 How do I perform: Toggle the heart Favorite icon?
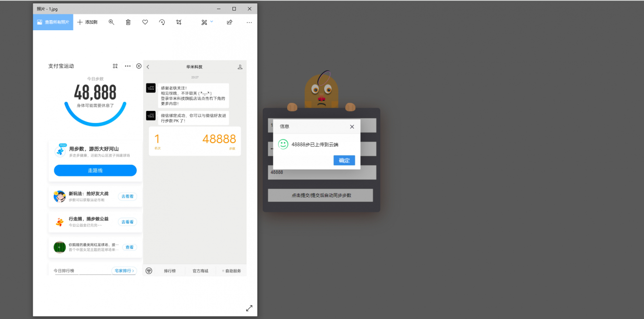(145, 22)
